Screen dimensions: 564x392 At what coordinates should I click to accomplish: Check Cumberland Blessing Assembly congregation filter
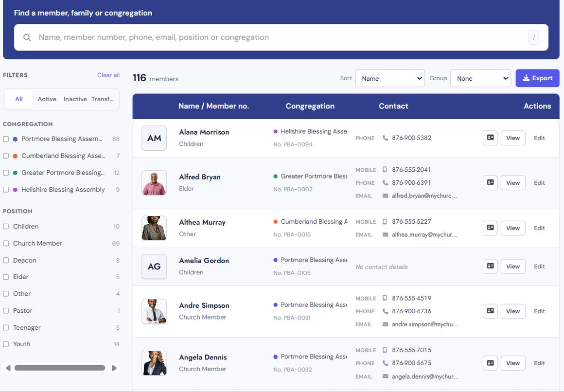pyautogui.click(x=6, y=156)
